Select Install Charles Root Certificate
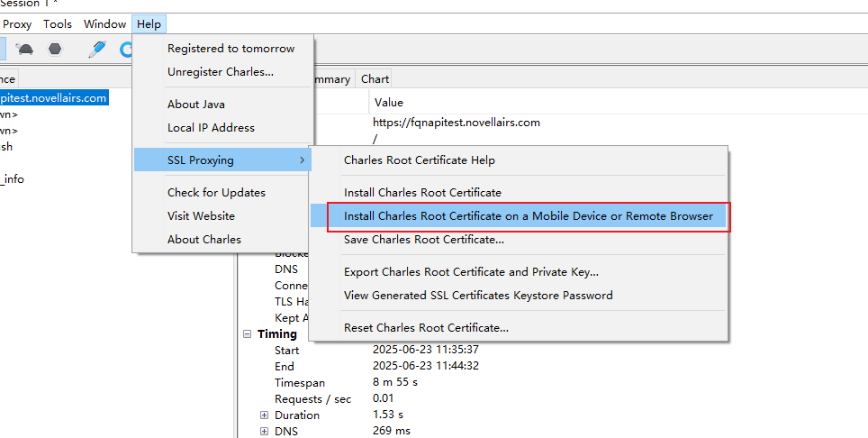This screenshot has height=438, width=868. pyautogui.click(x=422, y=193)
